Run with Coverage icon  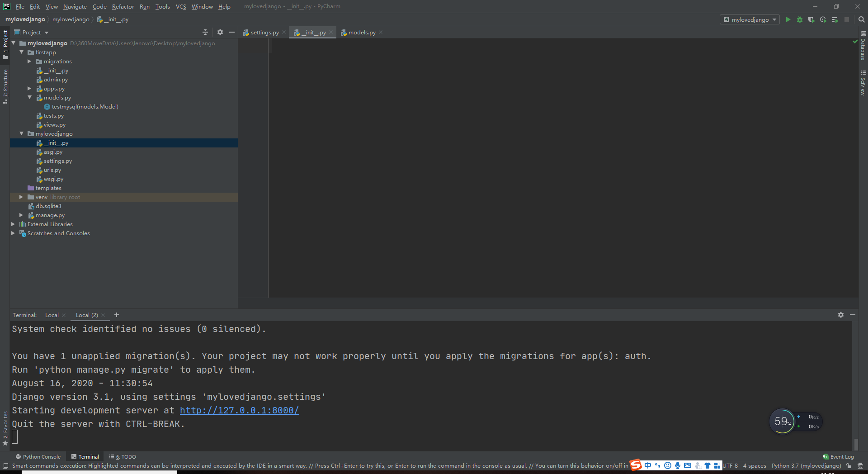tap(811, 19)
